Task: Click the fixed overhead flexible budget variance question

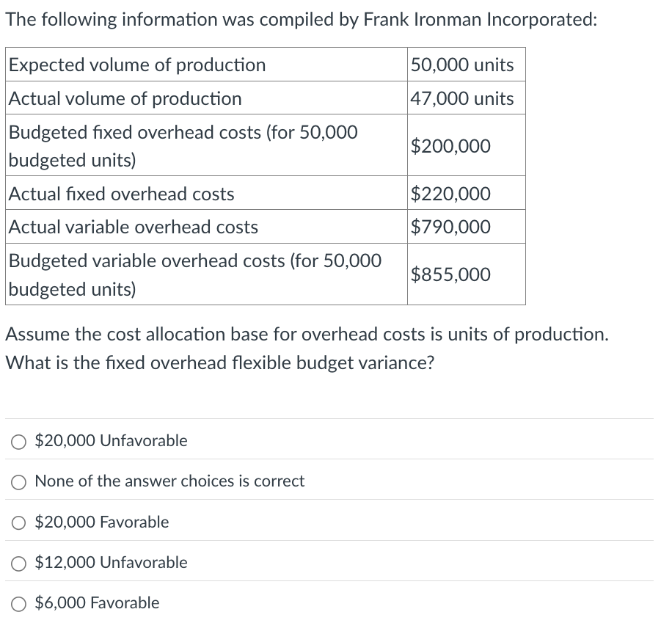Action: pos(219,363)
